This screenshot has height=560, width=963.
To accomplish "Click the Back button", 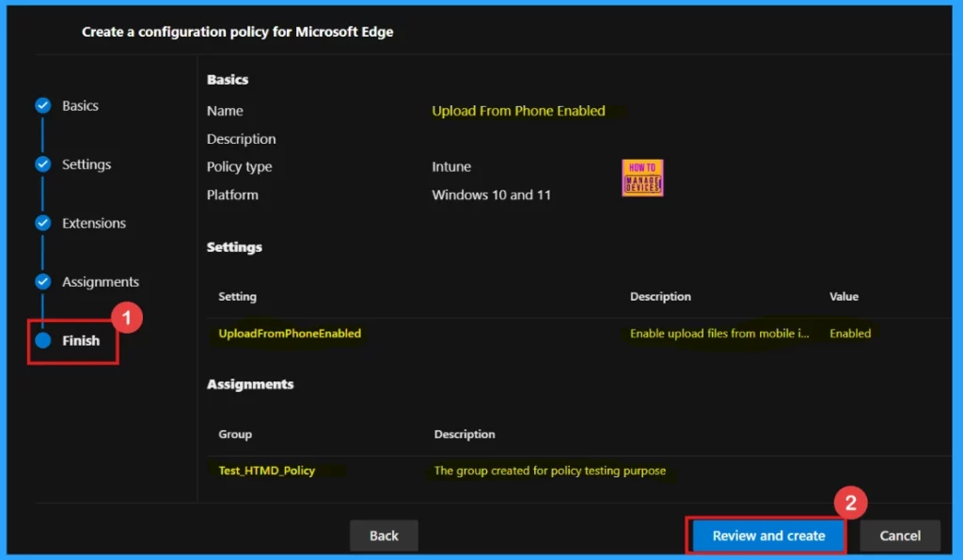I will [x=384, y=536].
